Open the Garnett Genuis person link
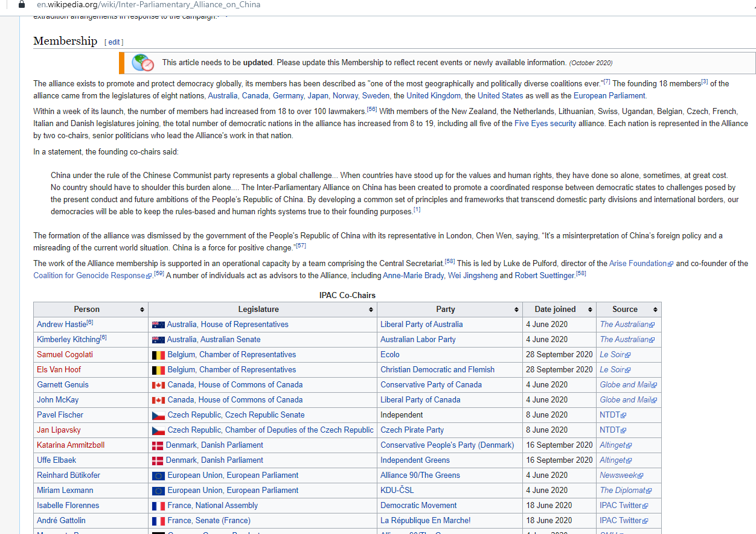This screenshot has height=534, width=756. point(63,385)
